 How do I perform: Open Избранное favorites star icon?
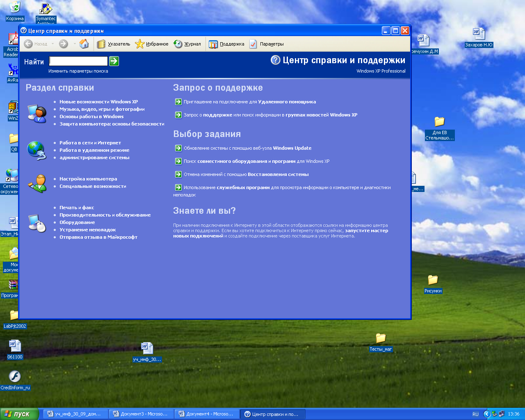click(140, 44)
